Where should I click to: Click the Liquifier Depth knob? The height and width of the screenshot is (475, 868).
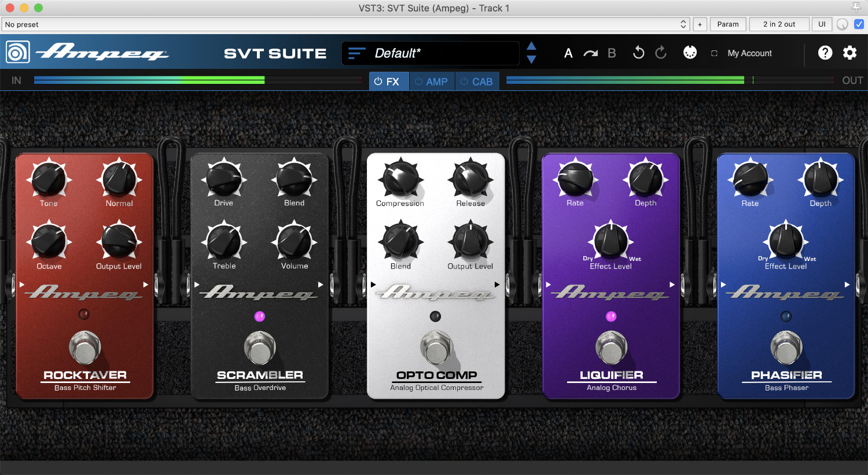[645, 179]
